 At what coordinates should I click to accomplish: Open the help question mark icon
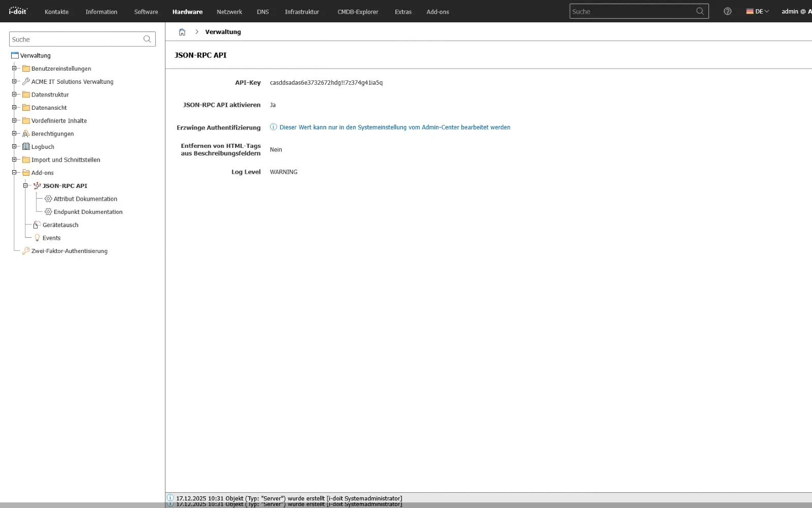[727, 11]
